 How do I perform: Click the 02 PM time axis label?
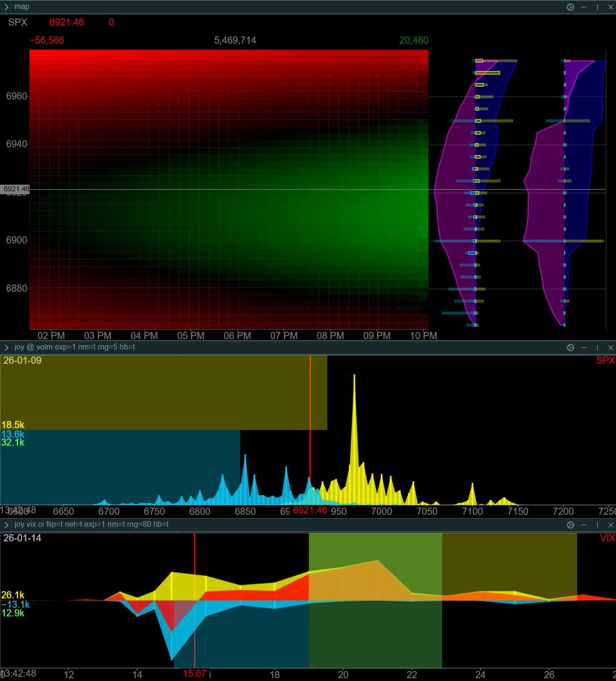(51, 336)
